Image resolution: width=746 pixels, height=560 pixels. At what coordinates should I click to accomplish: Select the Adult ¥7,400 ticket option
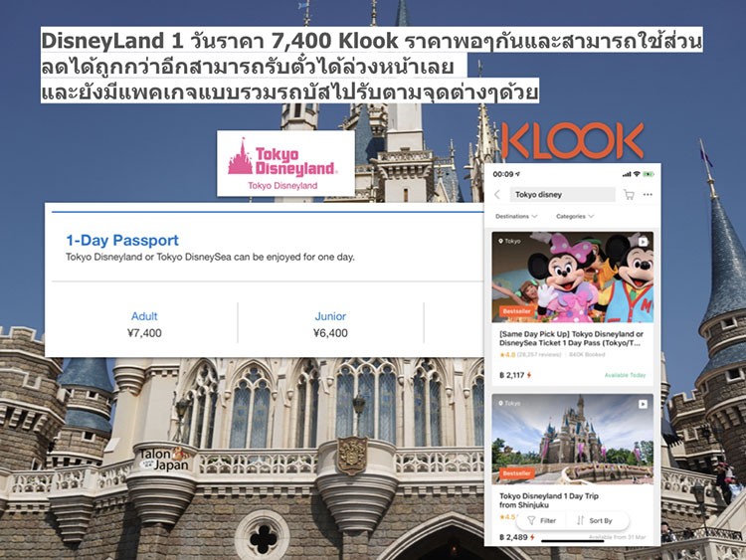pos(144,324)
